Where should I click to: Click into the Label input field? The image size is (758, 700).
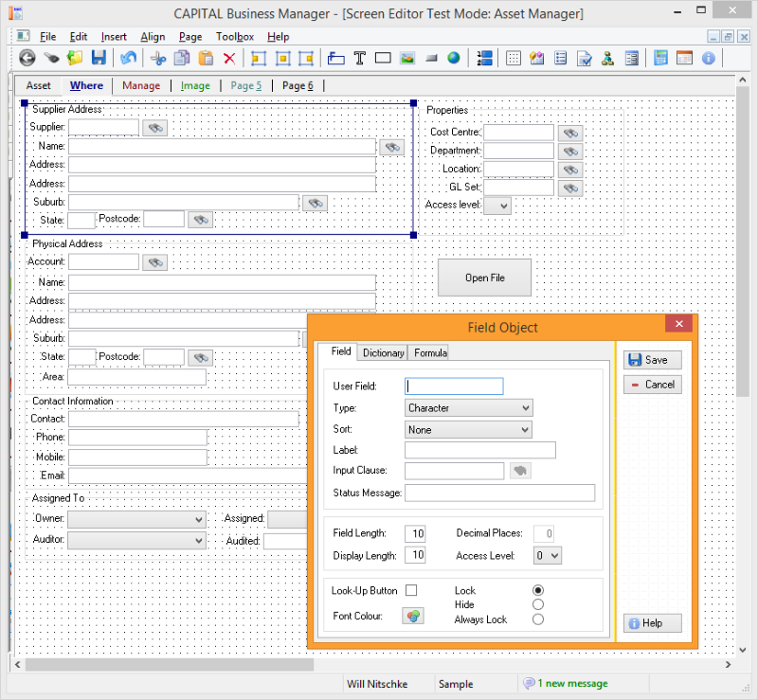tap(480, 450)
